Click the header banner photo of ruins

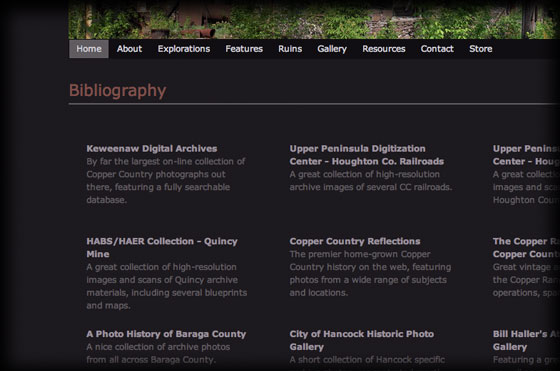click(314, 19)
